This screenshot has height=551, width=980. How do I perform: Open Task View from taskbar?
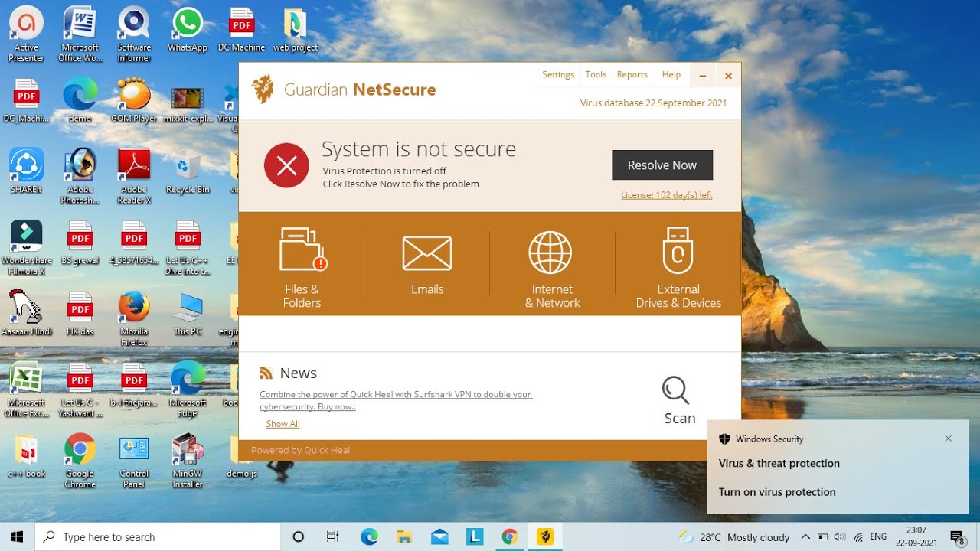point(332,536)
